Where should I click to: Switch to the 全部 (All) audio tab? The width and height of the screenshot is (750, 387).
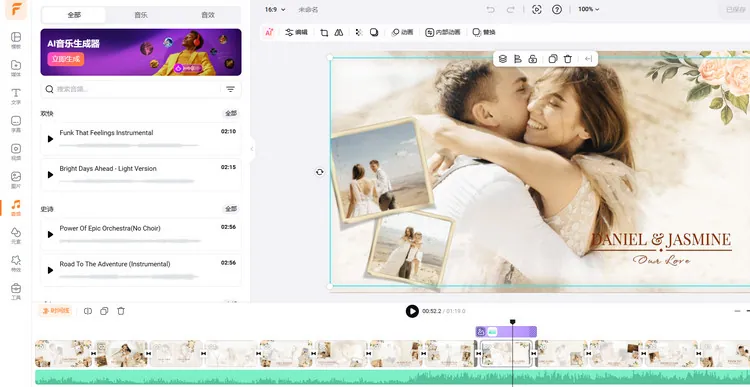(74, 15)
